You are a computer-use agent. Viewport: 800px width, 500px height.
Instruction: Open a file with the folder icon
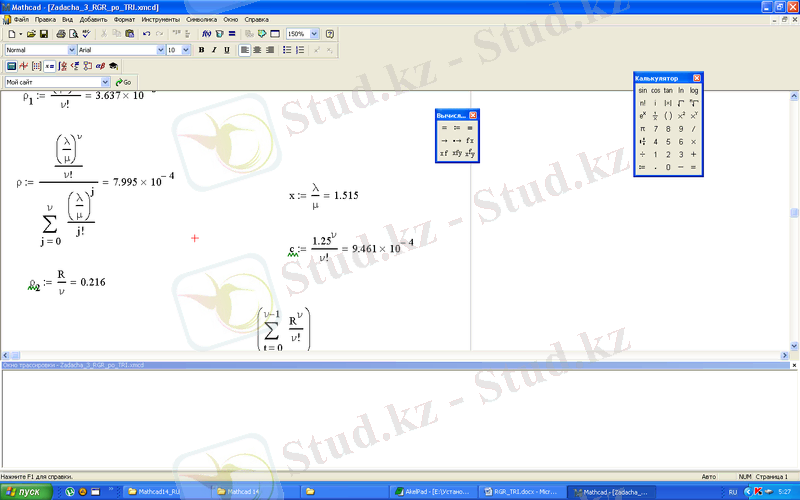click(31, 34)
